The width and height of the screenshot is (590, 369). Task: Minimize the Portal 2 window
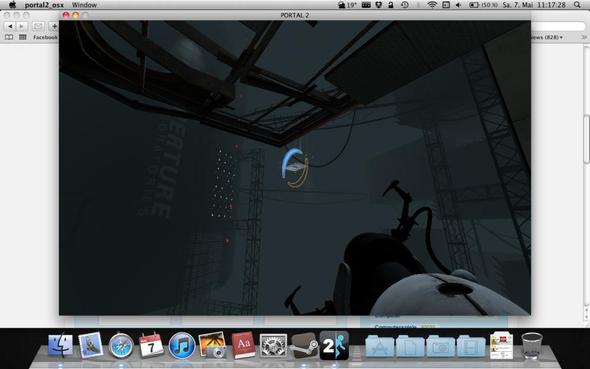click(76, 15)
